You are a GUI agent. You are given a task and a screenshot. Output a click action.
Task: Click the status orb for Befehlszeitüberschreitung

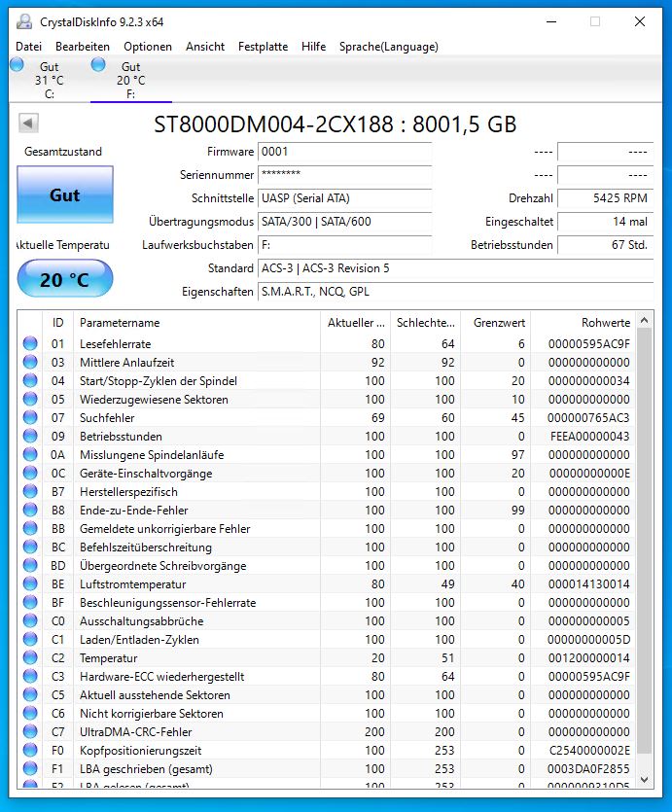coord(30,547)
